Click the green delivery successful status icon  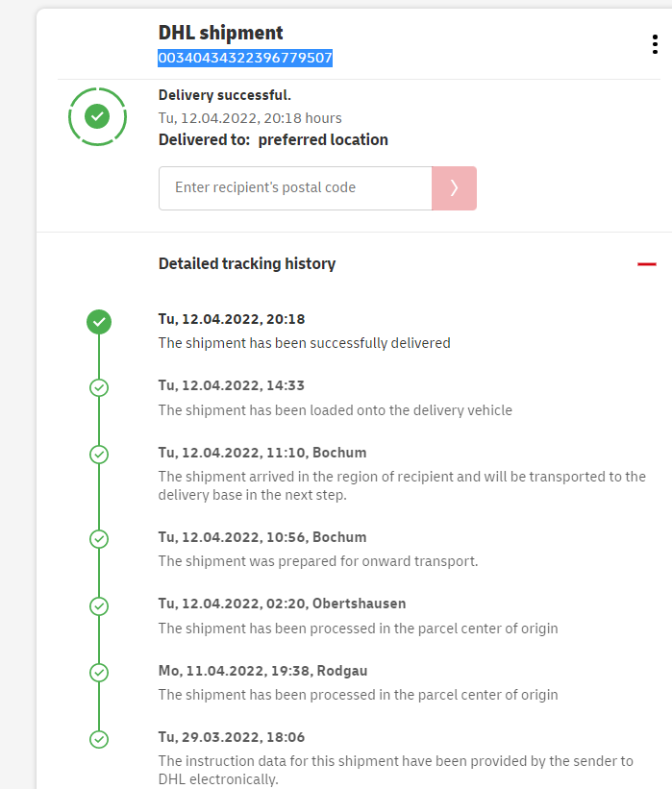97,116
